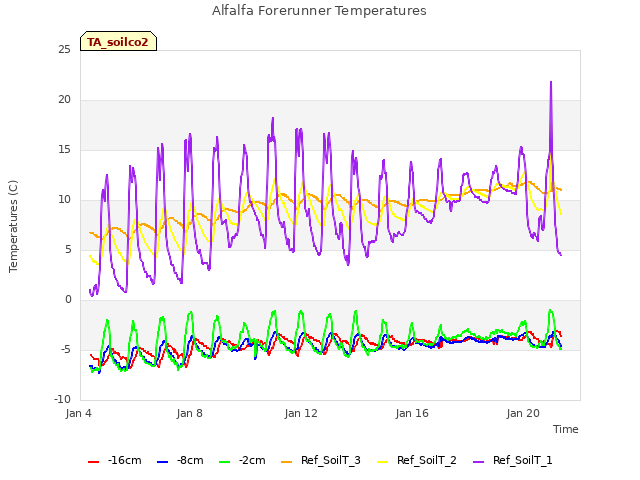Click the orange Ref_SoilT_3 legend marker

click(287, 462)
